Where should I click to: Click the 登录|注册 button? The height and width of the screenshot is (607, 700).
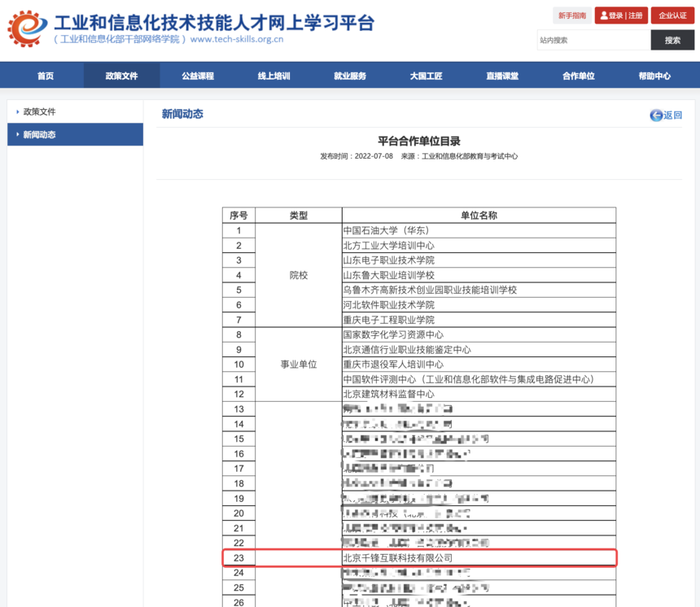[x=621, y=15]
